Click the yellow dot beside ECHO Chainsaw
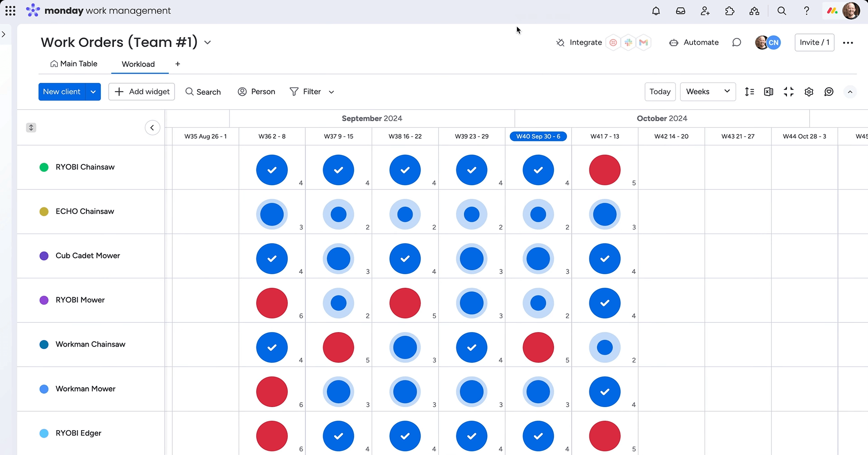The image size is (868, 455). 44,212
